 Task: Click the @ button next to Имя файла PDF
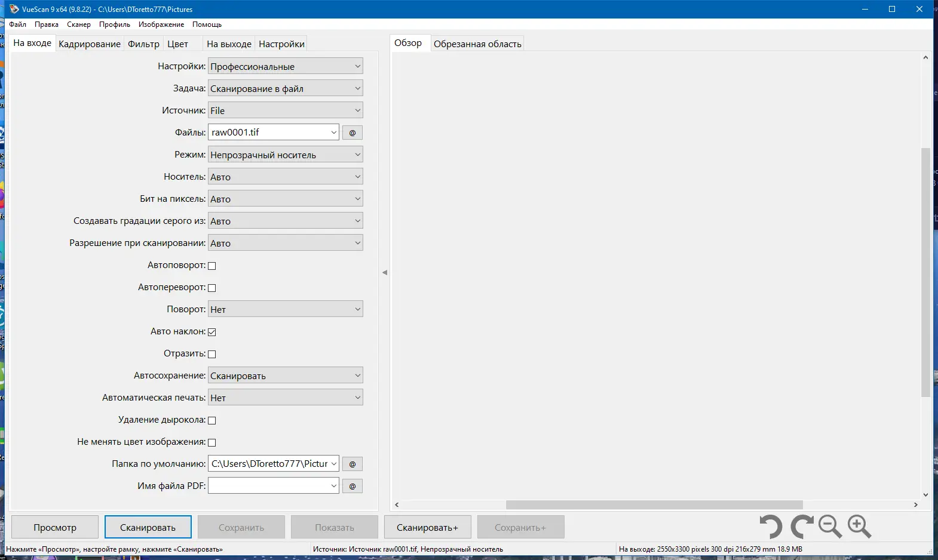pos(352,486)
